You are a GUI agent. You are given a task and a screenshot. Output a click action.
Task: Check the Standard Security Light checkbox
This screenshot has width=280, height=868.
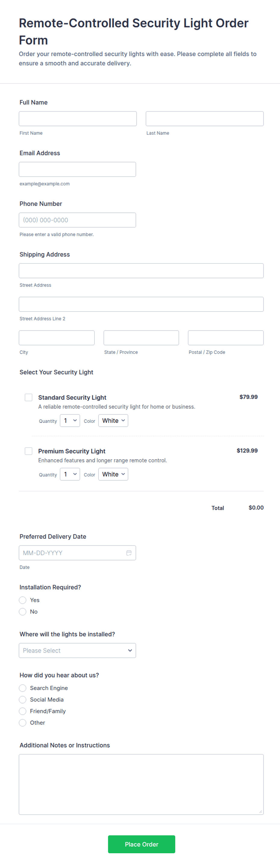tap(29, 397)
